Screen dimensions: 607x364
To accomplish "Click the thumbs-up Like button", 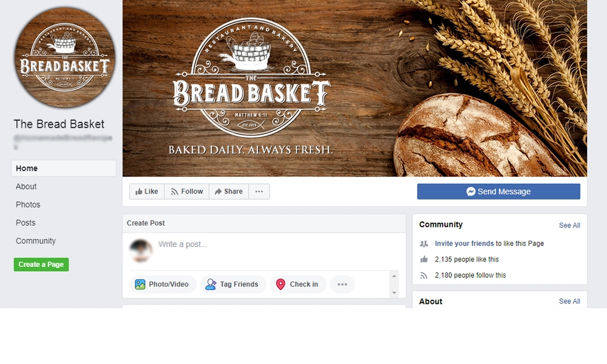I will (147, 192).
